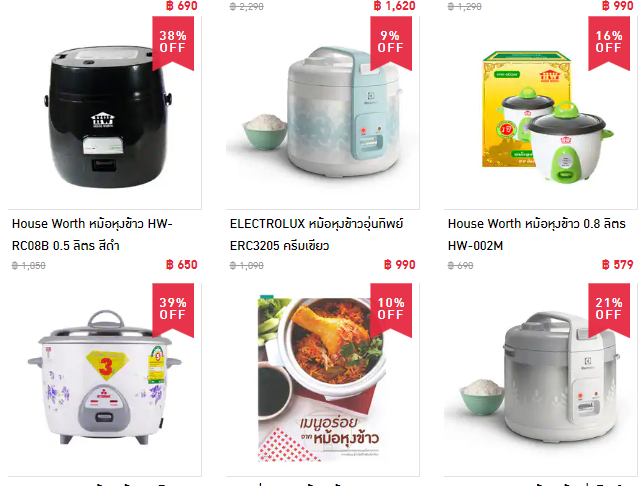Click the 38% OFF discount badge
639x486 pixels.
(173, 42)
